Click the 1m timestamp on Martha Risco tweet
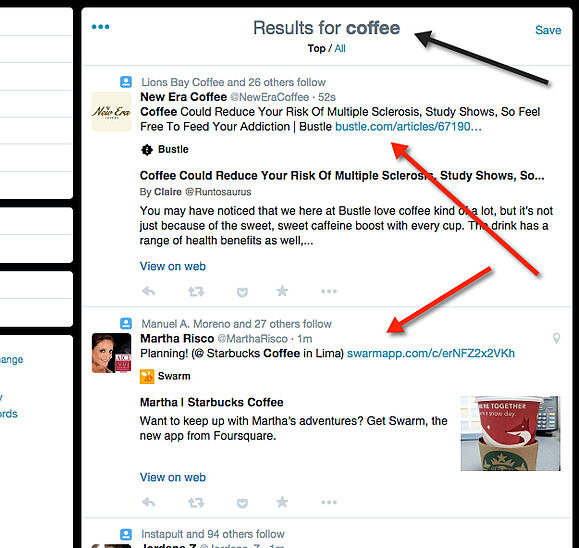Image resolution: width=579 pixels, height=548 pixels. pos(305,339)
